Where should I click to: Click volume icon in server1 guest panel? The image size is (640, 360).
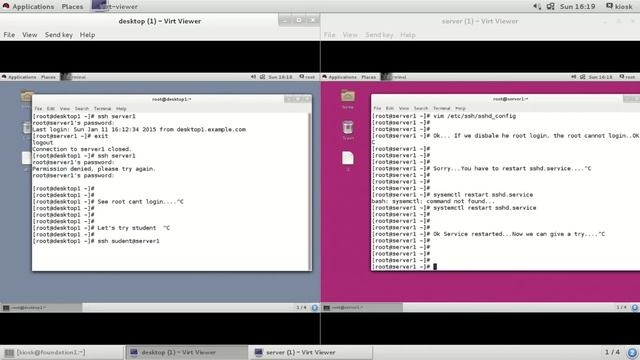(x=574, y=77)
